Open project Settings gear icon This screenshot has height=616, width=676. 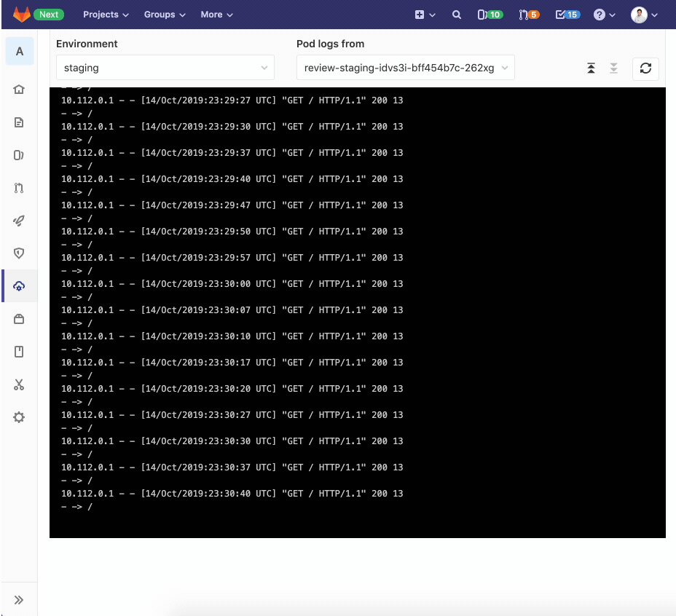pos(18,417)
